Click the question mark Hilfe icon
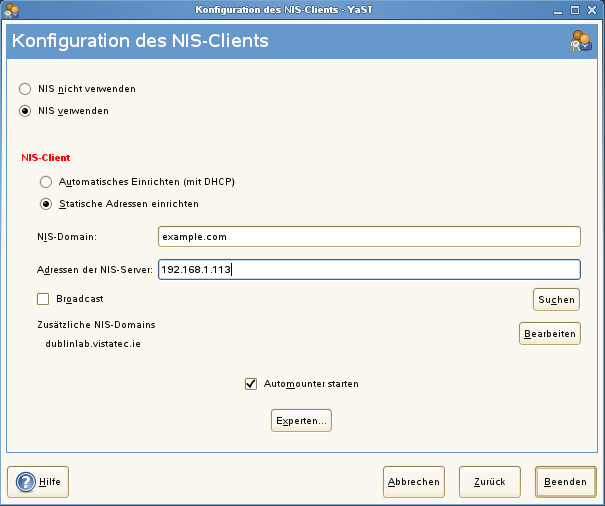Image resolution: width=605 pixels, height=506 pixels. coord(26,482)
